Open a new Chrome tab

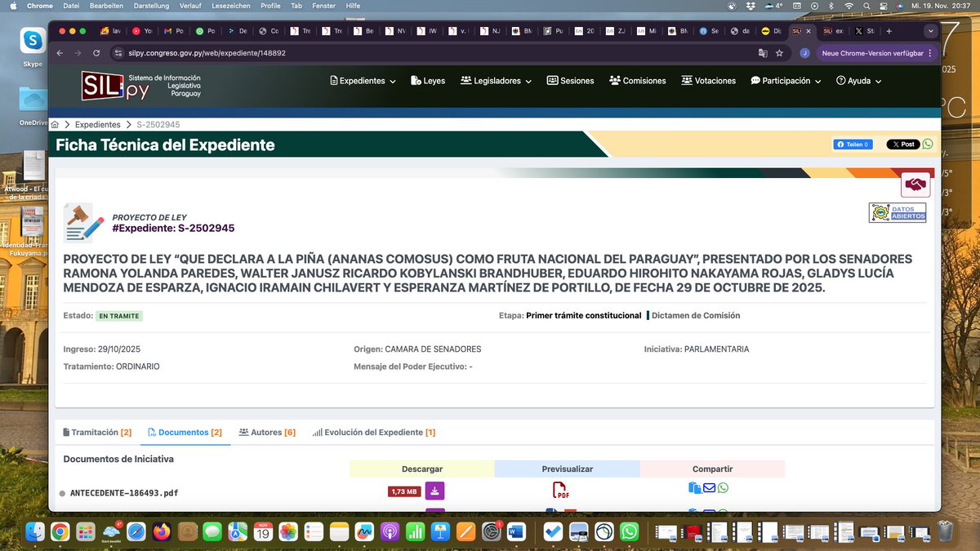[x=889, y=31]
